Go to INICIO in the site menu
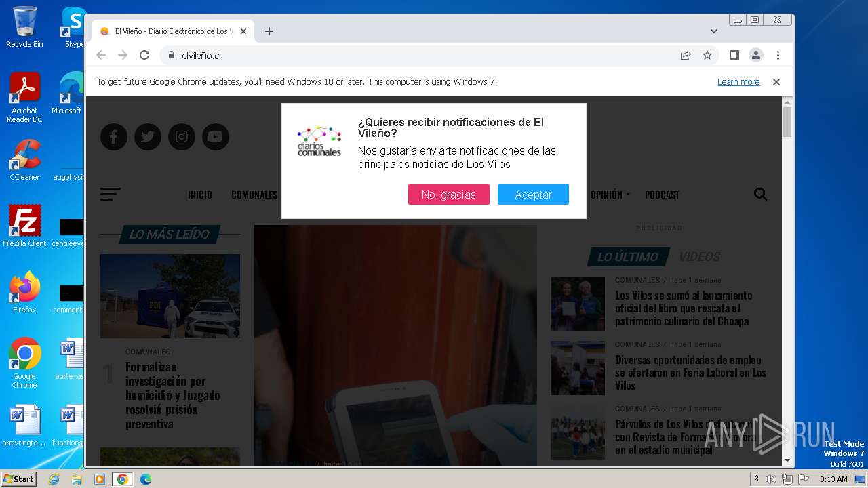 (200, 195)
